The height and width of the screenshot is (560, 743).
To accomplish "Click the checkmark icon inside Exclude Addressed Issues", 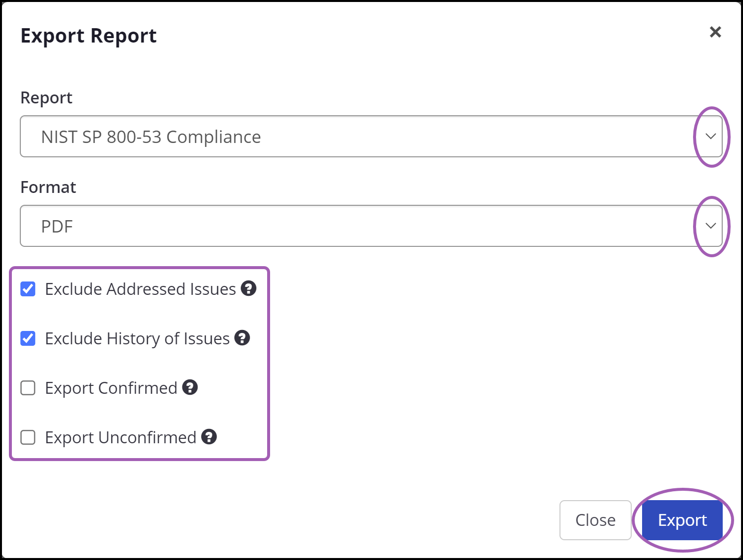I will pos(28,289).
